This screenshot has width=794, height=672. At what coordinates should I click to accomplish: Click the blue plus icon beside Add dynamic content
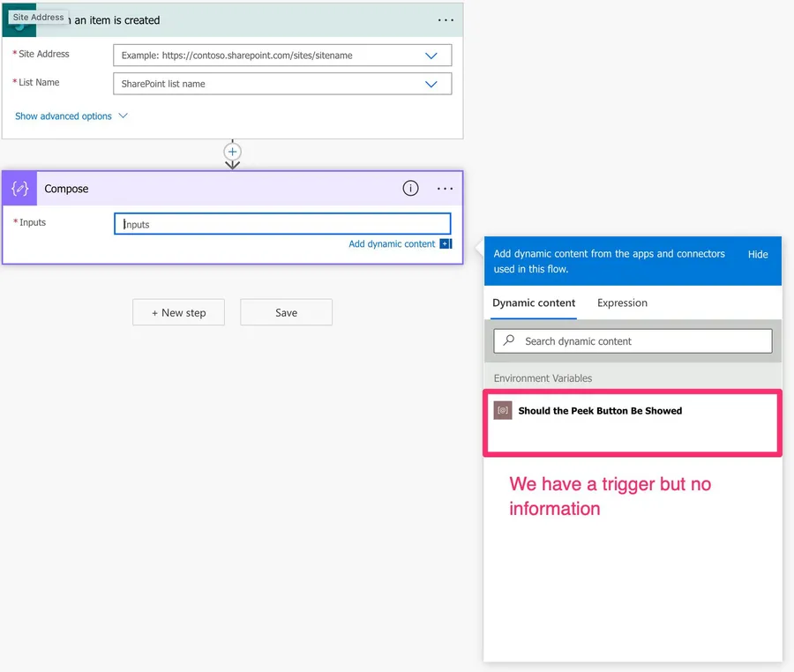pyautogui.click(x=446, y=244)
